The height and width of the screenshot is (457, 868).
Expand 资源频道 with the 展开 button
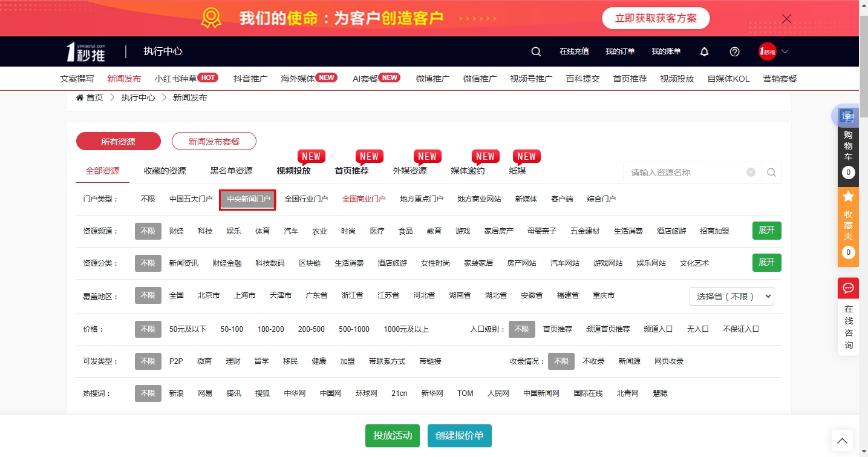(x=766, y=230)
